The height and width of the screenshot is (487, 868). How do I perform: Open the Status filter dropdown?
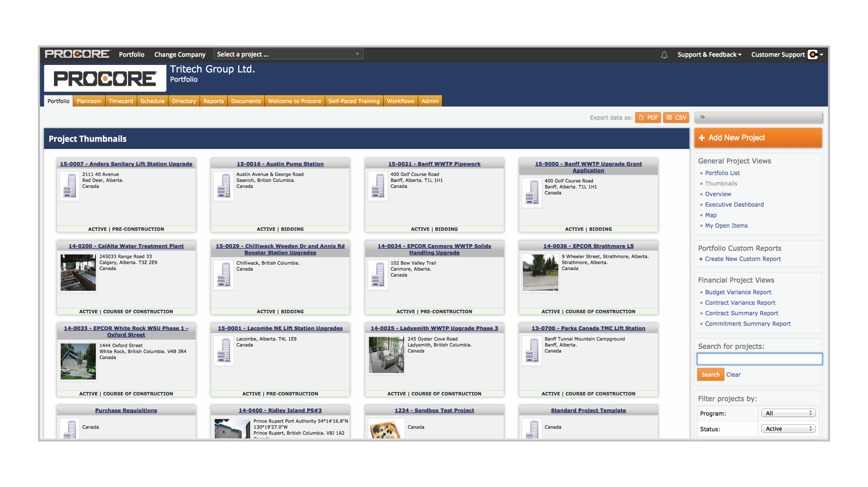pos(788,429)
